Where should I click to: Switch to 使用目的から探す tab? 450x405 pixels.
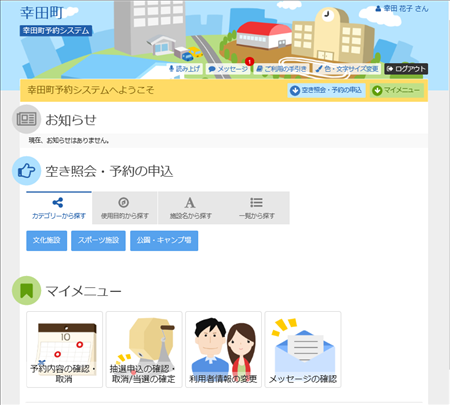(x=124, y=208)
